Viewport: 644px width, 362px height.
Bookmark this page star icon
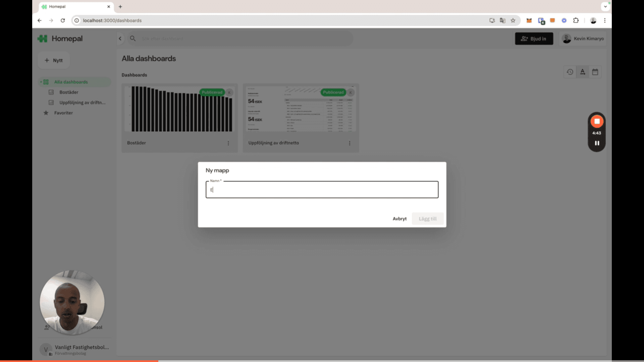click(x=513, y=20)
